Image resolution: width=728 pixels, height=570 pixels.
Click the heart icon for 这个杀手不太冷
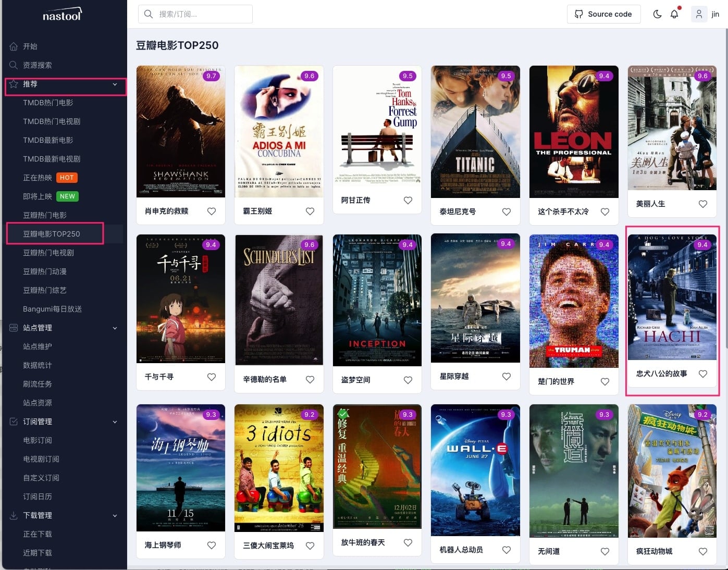605,212
